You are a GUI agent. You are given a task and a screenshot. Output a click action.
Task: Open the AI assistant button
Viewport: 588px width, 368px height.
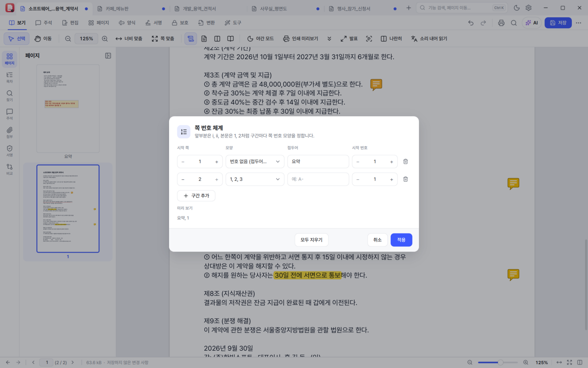[532, 23]
